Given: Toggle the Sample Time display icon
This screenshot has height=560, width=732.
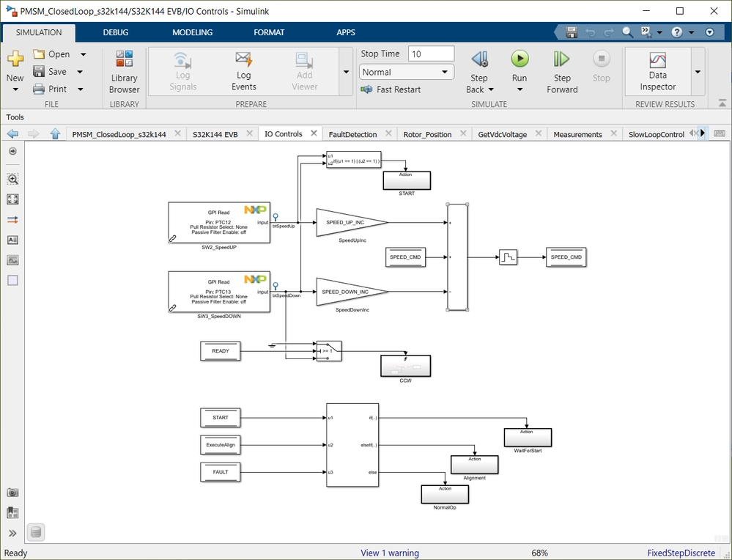Looking at the screenshot, I should pyautogui.click(x=12, y=219).
